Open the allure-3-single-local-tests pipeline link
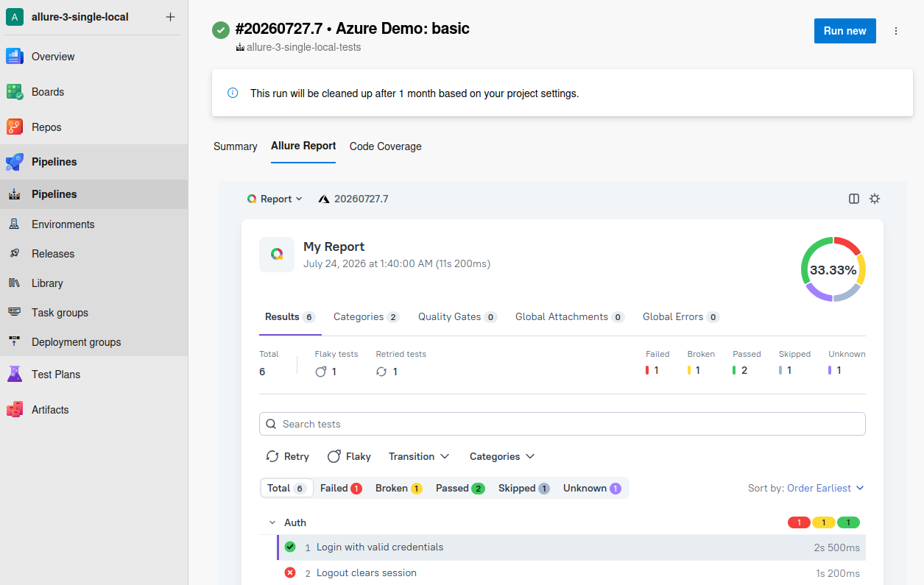Image resolution: width=924 pixels, height=585 pixels. [303, 47]
